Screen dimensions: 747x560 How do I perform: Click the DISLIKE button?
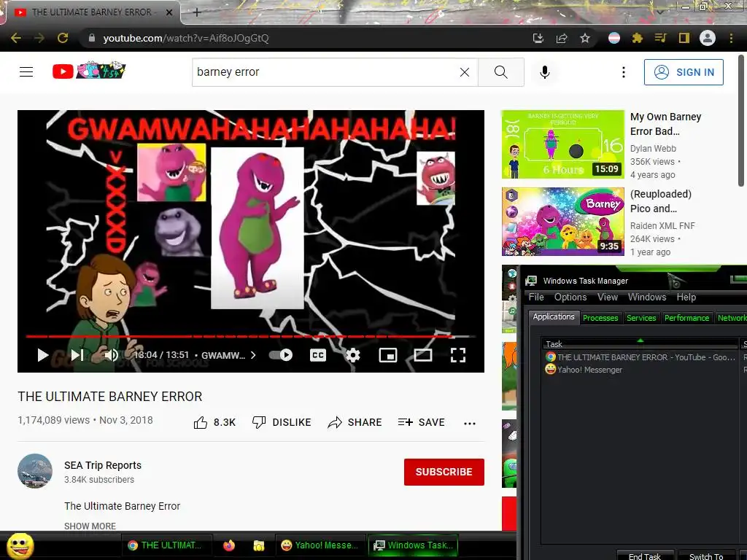(x=282, y=422)
